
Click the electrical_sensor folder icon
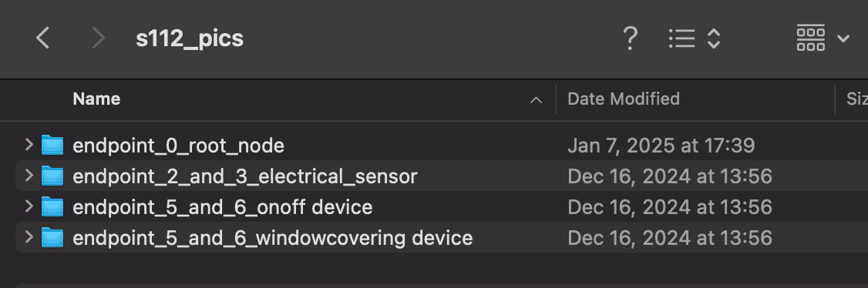point(52,176)
